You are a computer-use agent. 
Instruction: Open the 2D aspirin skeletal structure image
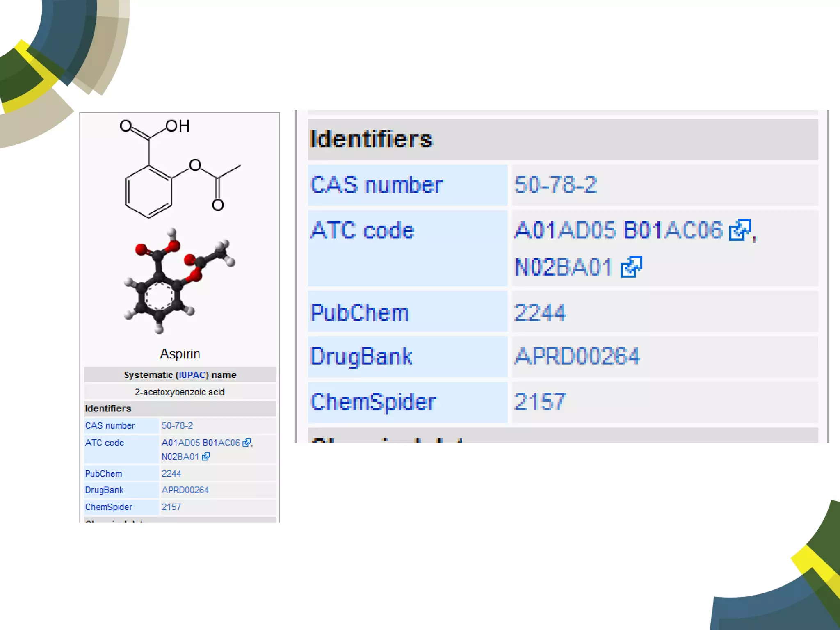click(180, 168)
